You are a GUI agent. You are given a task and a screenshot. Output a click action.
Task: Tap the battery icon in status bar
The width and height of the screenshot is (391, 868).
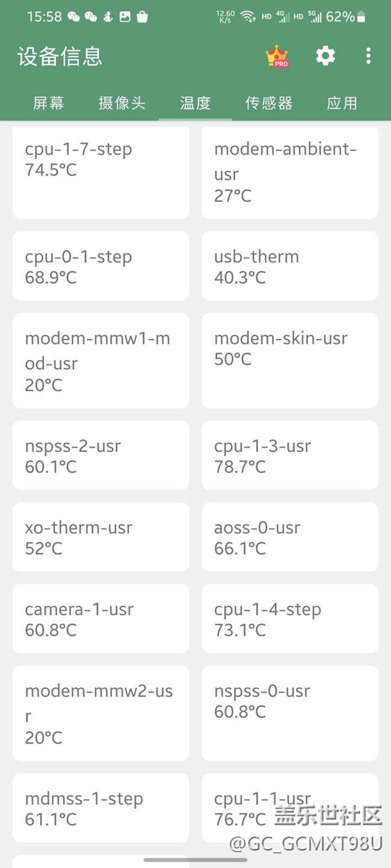[x=361, y=17]
